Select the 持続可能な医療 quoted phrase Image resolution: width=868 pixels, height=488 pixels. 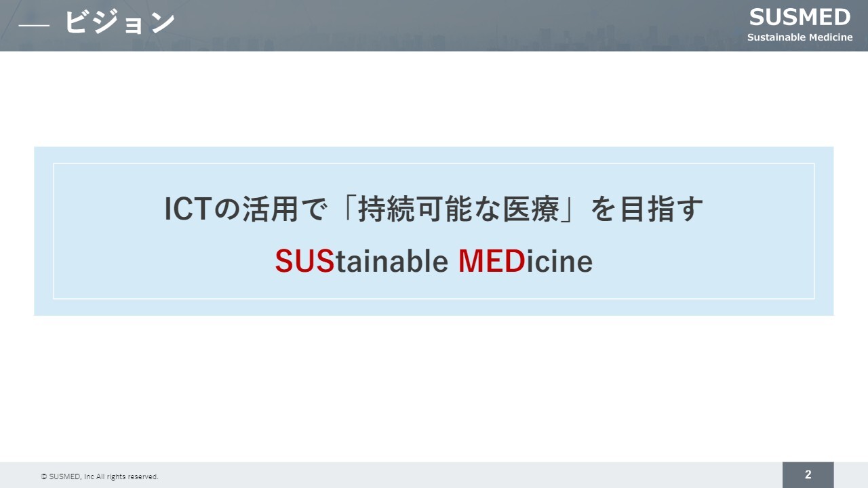[x=461, y=209]
